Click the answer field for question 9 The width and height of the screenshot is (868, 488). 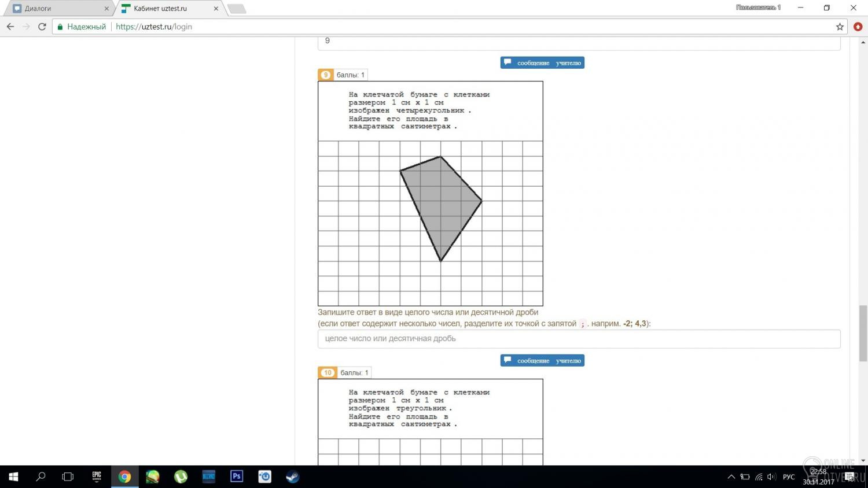coord(579,339)
